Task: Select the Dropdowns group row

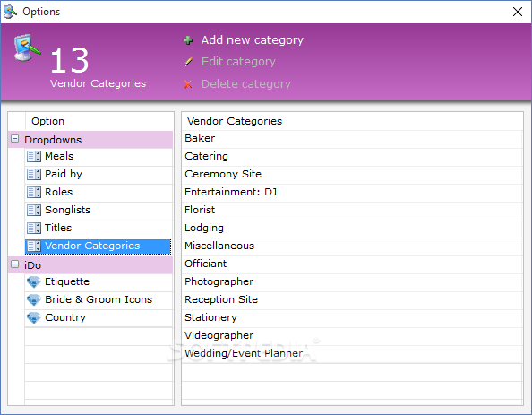Action: tap(90, 140)
